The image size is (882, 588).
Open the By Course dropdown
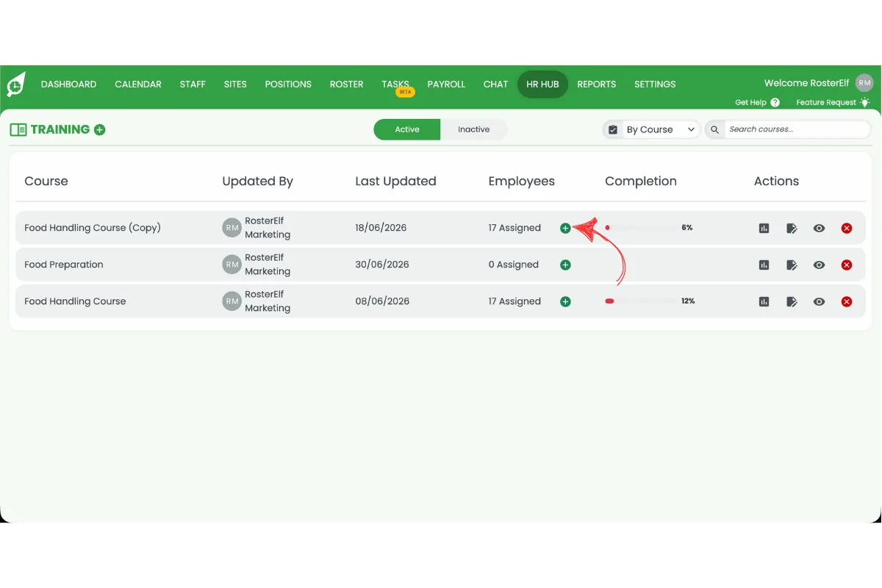(x=661, y=129)
